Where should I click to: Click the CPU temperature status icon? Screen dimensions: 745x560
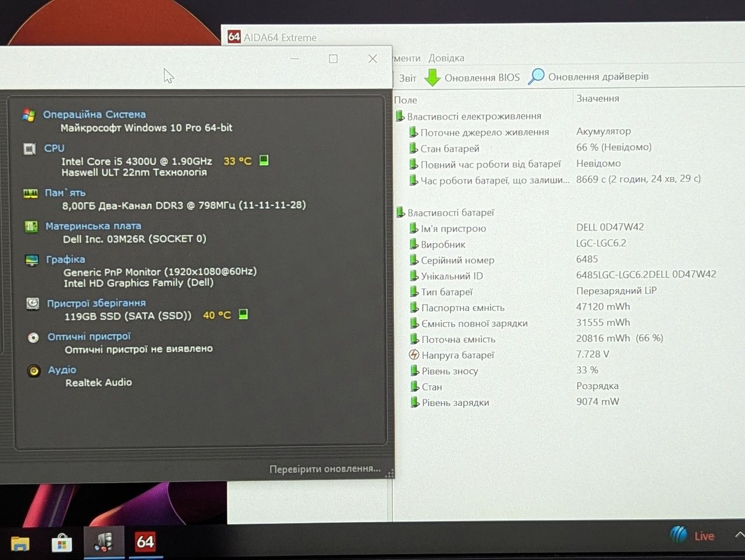click(x=264, y=160)
